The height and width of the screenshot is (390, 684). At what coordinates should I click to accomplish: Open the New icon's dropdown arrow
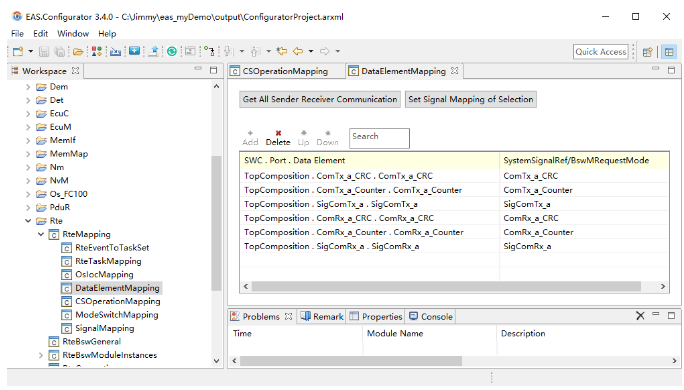(31, 51)
